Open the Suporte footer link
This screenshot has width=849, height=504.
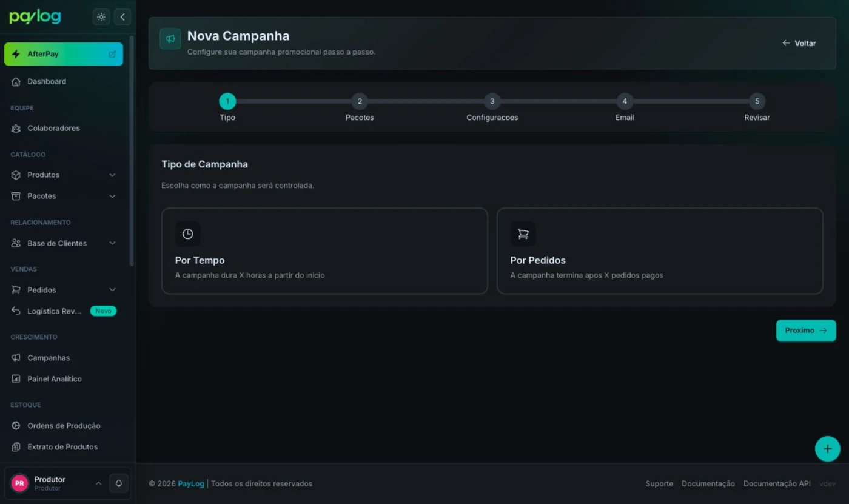click(659, 483)
